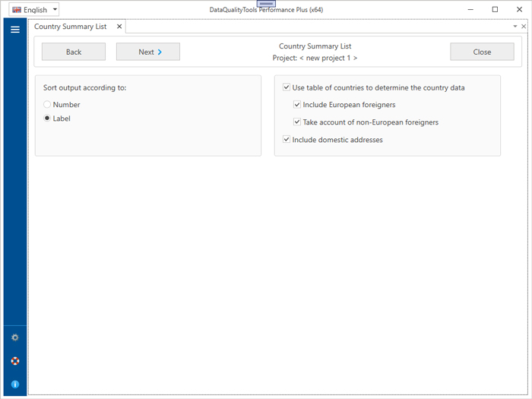This screenshot has height=399, width=532.
Task: Click the title bar grip handle
Action: (x=266, y=4)
